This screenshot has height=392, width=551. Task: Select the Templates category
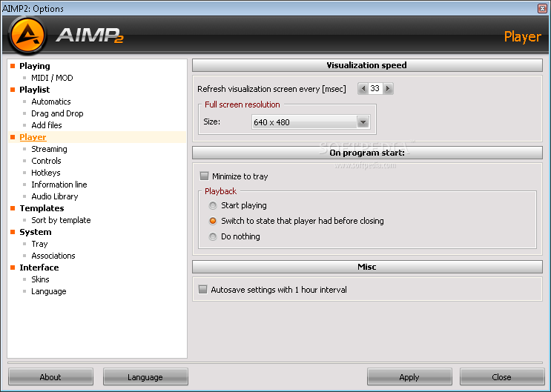tap(42, 208)
